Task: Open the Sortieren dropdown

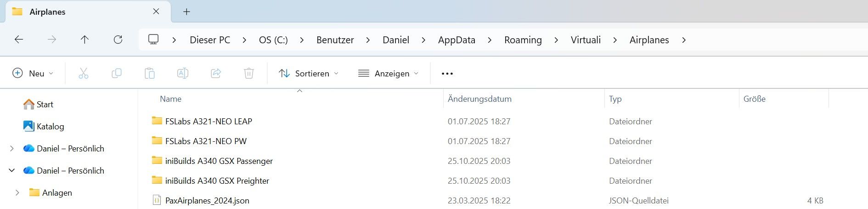Action: (309, 73)
